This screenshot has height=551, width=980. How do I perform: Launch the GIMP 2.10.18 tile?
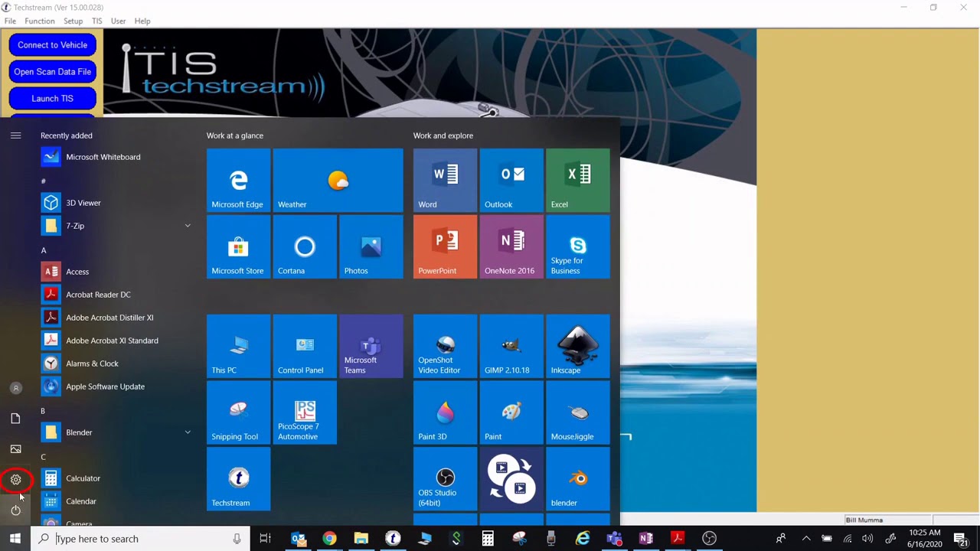pyautogui.click(x=511, y=346)
